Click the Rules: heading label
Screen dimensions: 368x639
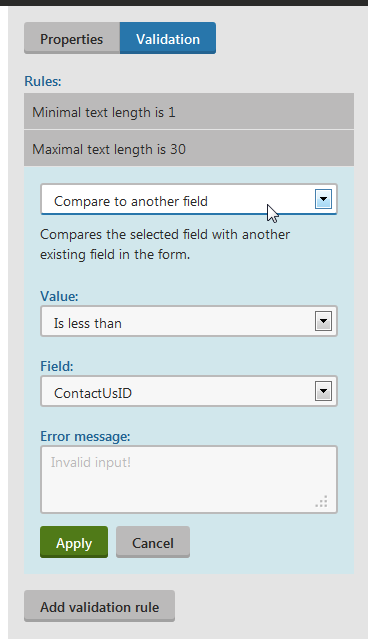[x=43, y=81]
